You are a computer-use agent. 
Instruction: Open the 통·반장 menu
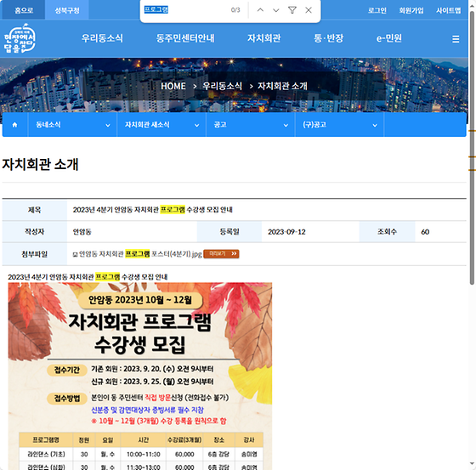pos(328,38)
